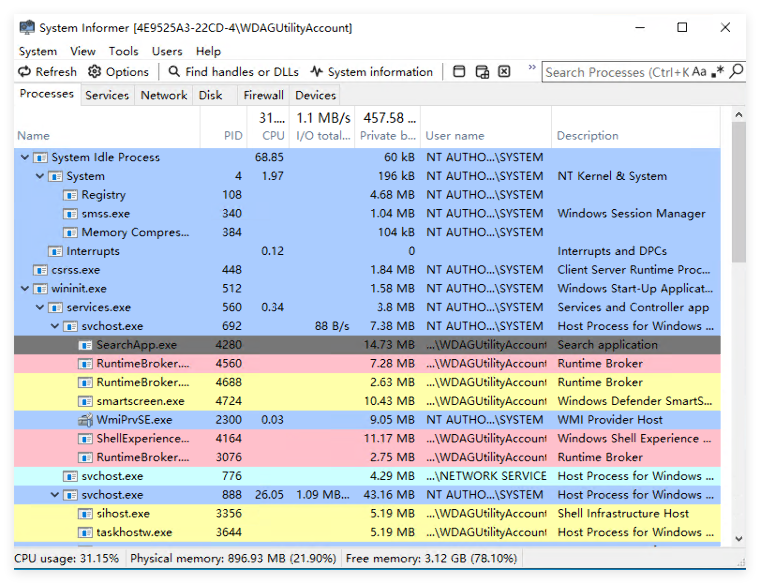760x584 pixels.
Task: Click the scrollbar up arrow
Action: [x=739, y=114]
